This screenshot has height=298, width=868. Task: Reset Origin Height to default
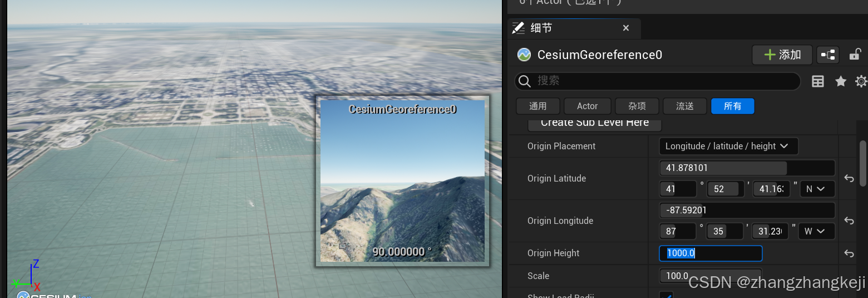(849, 253)
